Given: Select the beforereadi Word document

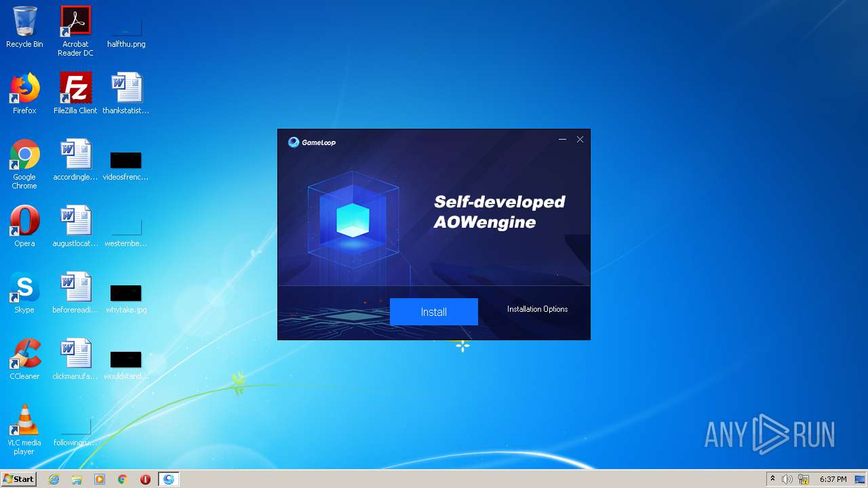Looking at the screenshot, I should click(x=75, y=293).
